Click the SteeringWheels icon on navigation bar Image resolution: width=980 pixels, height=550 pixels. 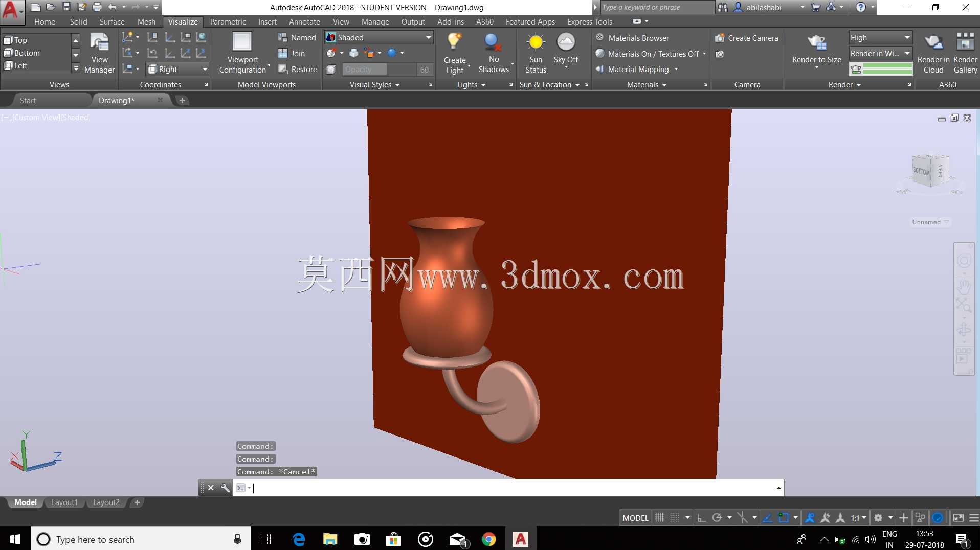coord(964,261)
